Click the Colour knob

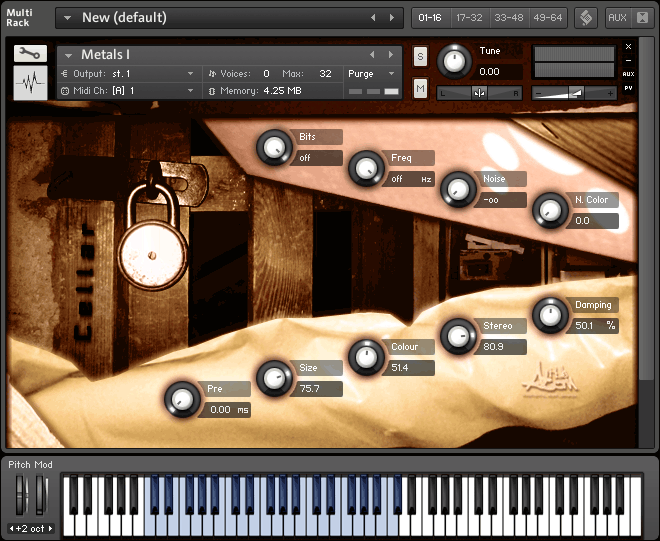[x=366, y=357]
